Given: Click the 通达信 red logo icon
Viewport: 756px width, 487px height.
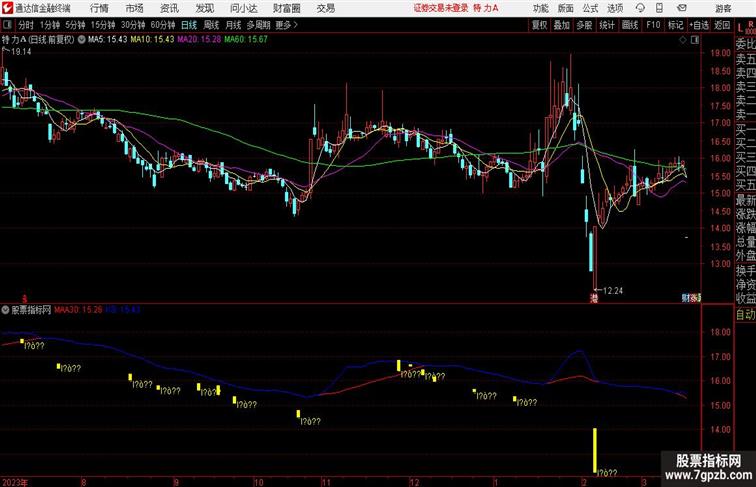Looking at the screenshot, I should 7,8.
